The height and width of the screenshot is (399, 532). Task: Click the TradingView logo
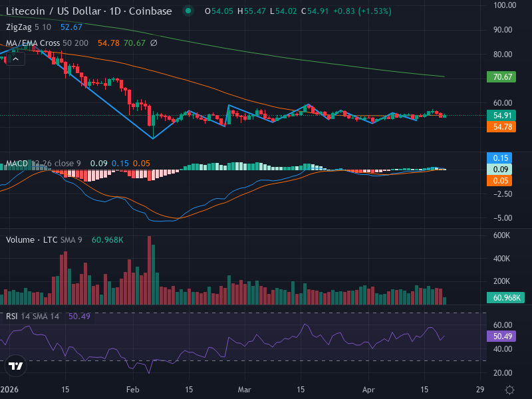(x=15, y=366)
